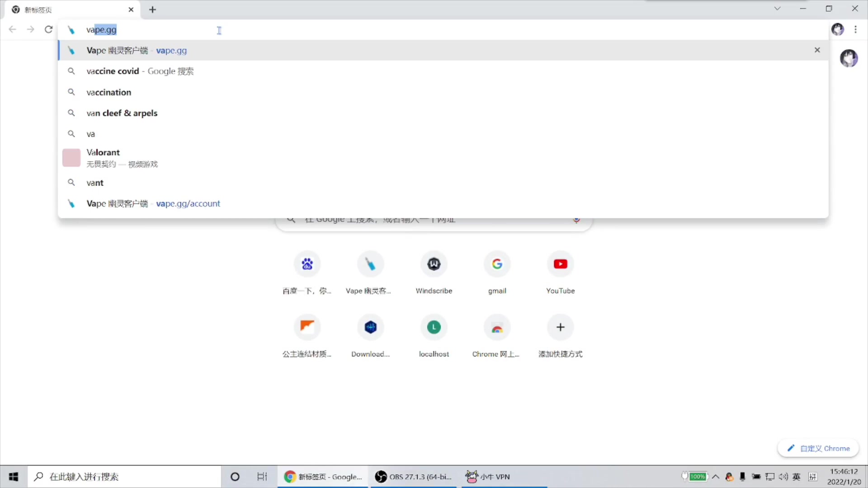The image size is (868, 488).
Task: Click the 英 input language indicator
Action: click(797, 477)
